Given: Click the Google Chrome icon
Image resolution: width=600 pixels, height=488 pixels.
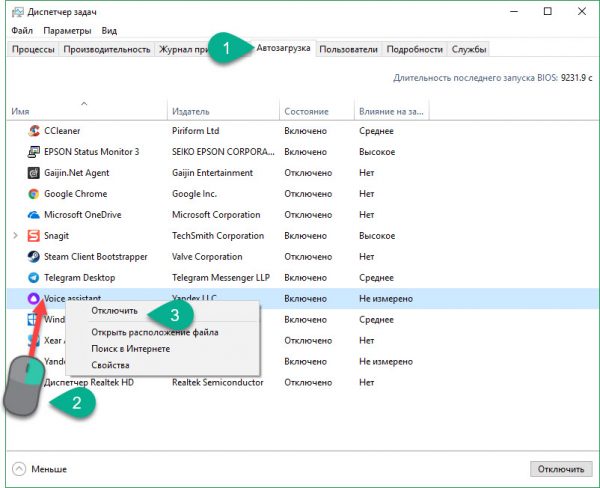Looking at the screenshot, I should pos(34,194).
